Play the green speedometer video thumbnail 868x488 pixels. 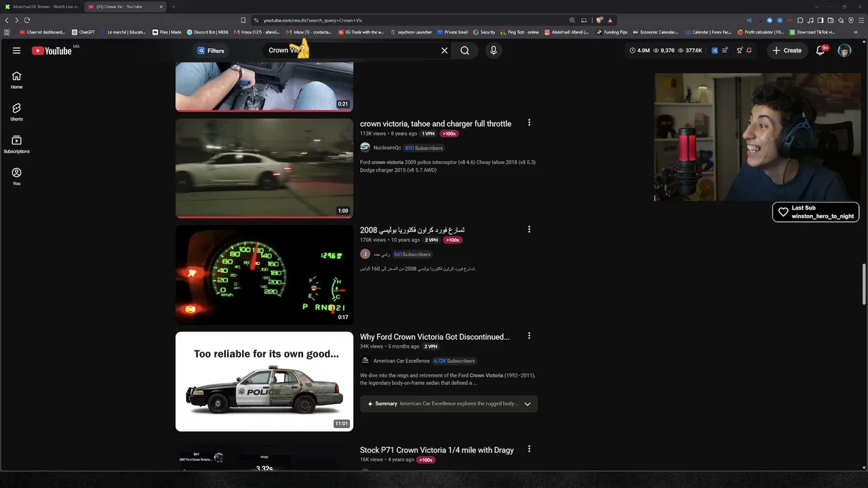click(x=264, y=275)
